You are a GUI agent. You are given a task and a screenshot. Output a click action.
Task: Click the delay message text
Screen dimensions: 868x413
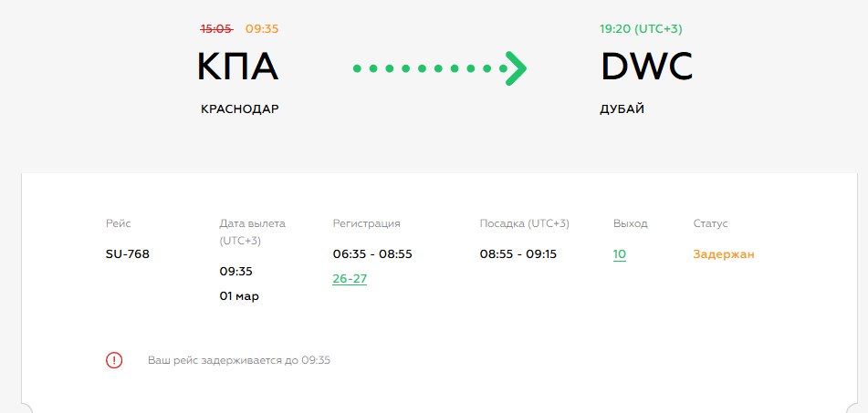239,360
